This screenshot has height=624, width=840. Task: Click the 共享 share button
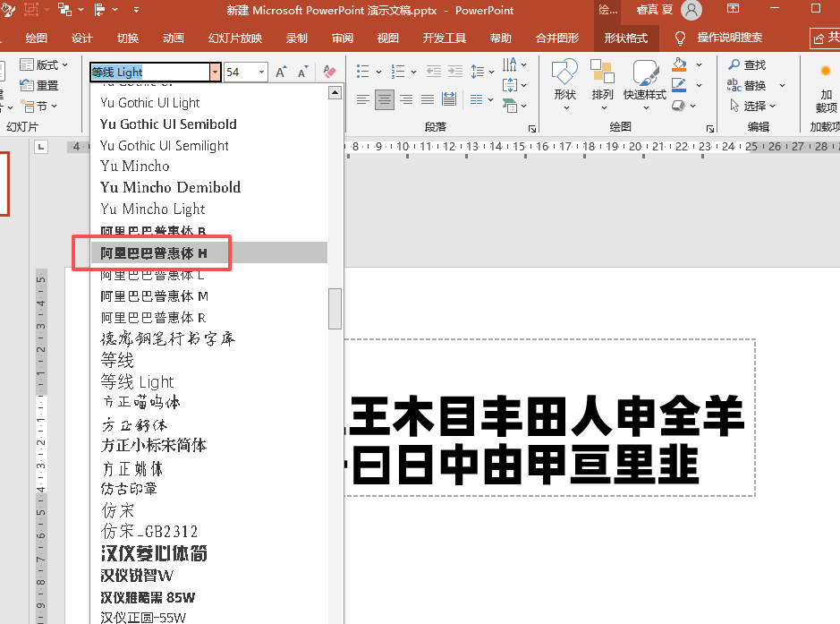point(826,38)
